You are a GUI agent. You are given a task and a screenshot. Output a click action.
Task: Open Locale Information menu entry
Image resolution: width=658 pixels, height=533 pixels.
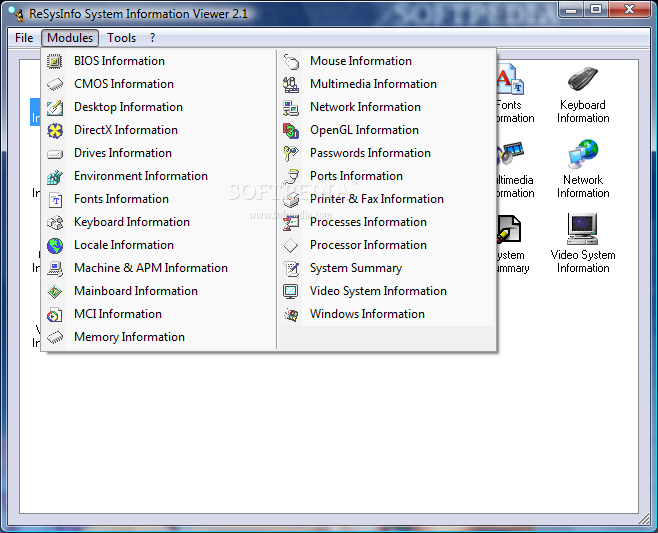coord(159,246)
